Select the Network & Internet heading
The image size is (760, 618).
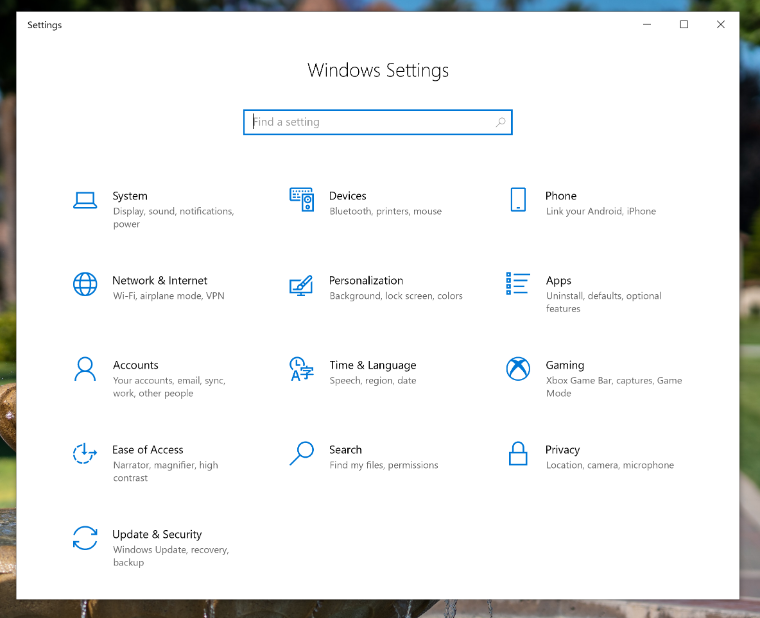(x=160, y=281)
